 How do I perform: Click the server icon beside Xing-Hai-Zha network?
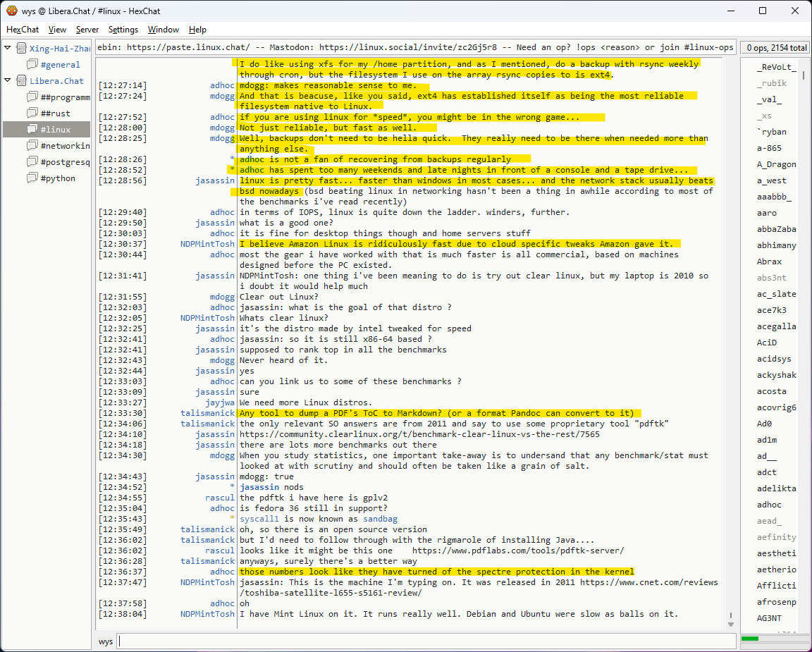[21, 49]
